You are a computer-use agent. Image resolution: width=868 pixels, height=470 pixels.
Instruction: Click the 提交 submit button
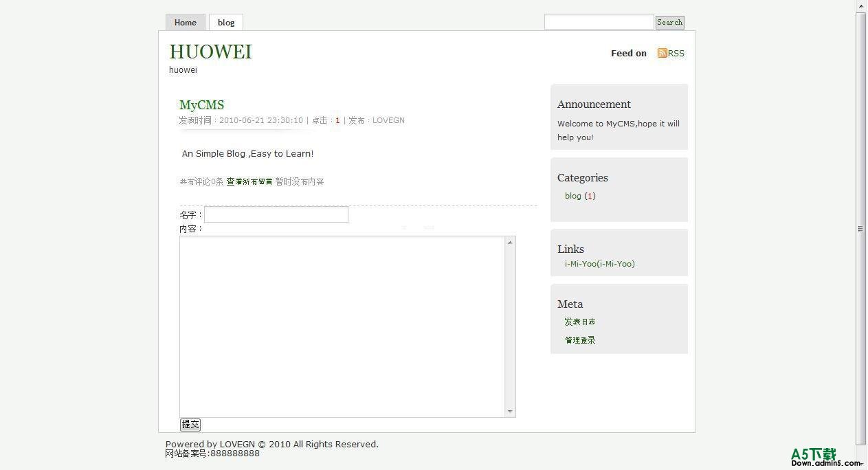[x=190, y=425]
